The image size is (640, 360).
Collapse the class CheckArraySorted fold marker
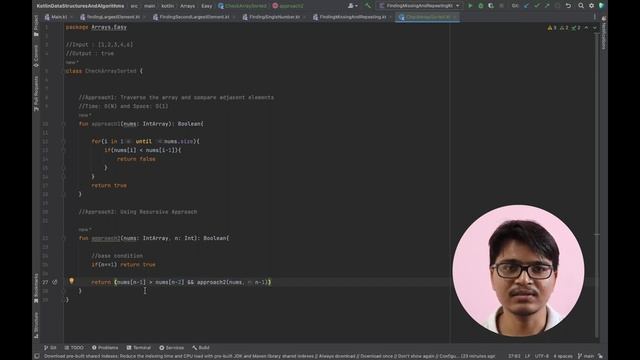pos(64,71)
